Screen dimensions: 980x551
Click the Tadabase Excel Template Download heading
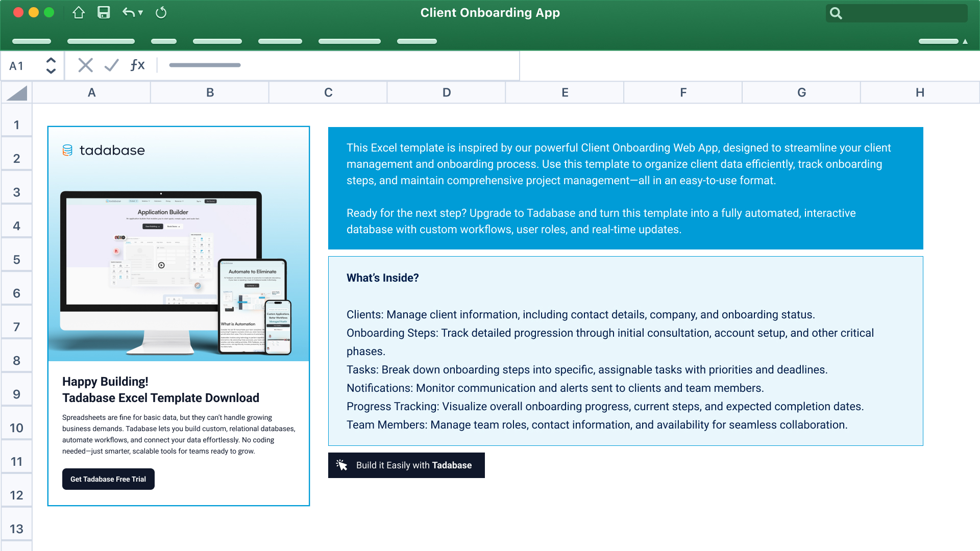click(161, 398)
